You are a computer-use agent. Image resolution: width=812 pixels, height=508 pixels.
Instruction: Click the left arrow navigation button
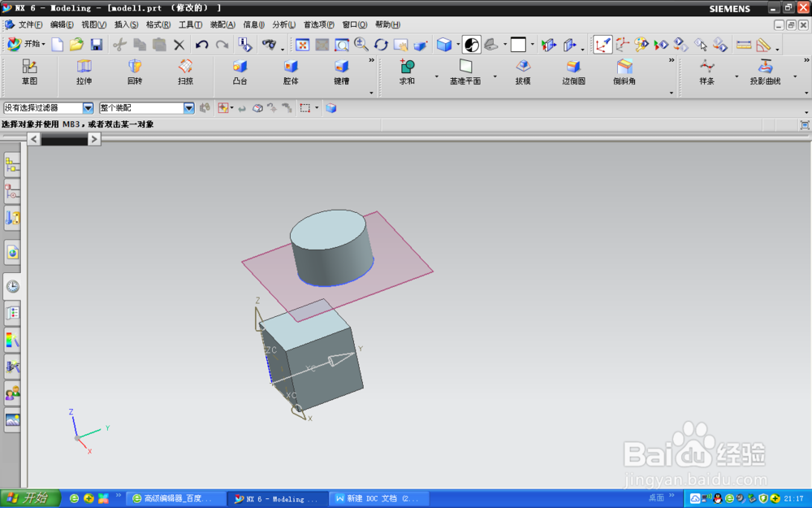tap(33, 139)
